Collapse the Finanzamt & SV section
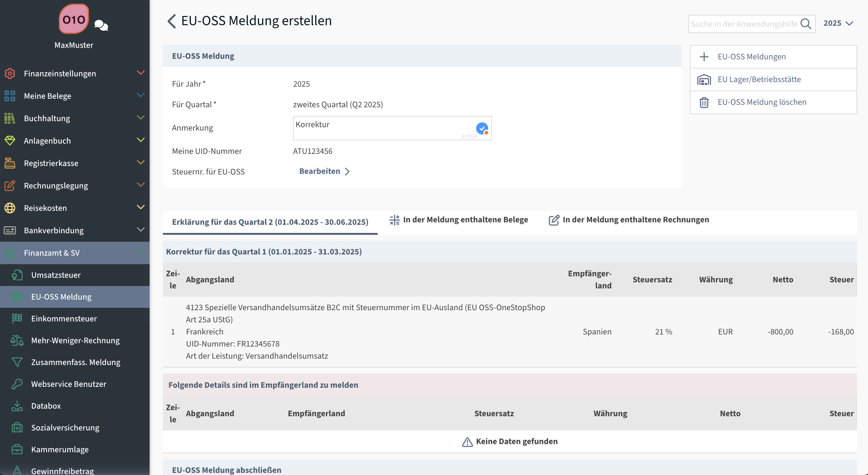 click(141, 252)
